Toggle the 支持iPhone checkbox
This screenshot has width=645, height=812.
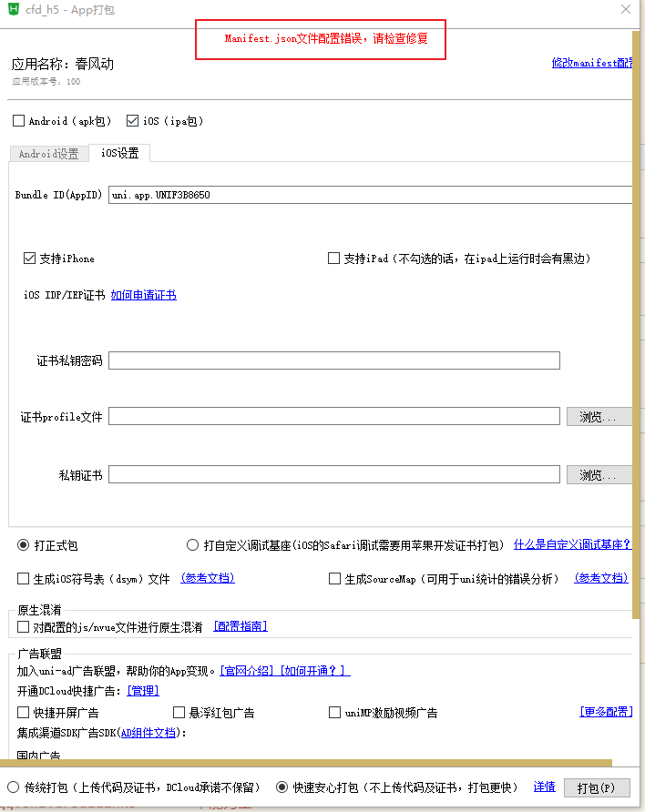(29, 258)
